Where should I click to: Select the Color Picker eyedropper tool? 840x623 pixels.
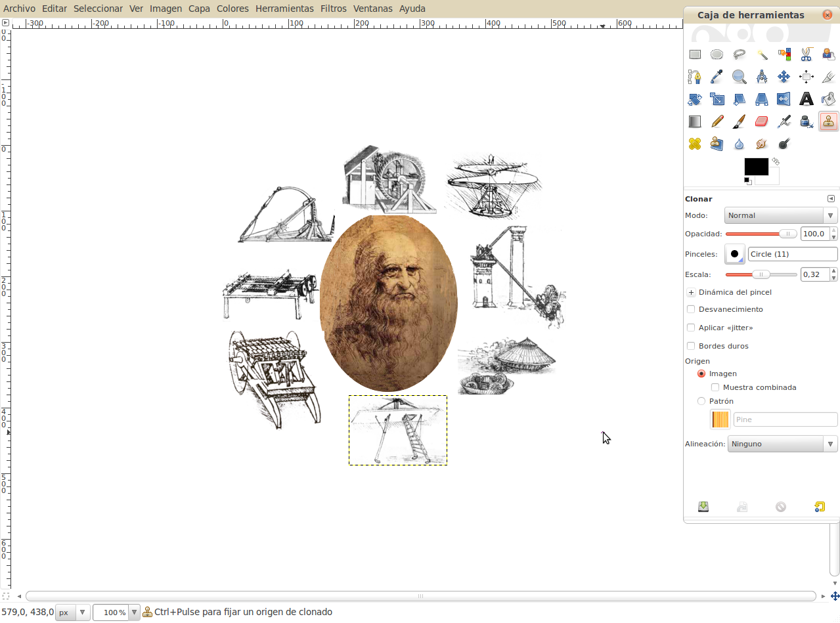click(x=717, y=76)
